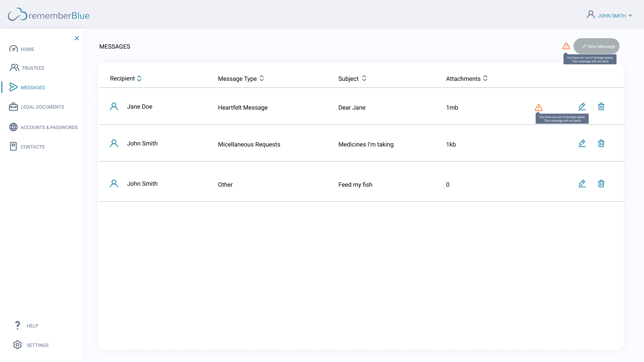This screenshot has width=644, height=362.
Task: Click the rememberBlue cloud logo
Action: [17, 15]
